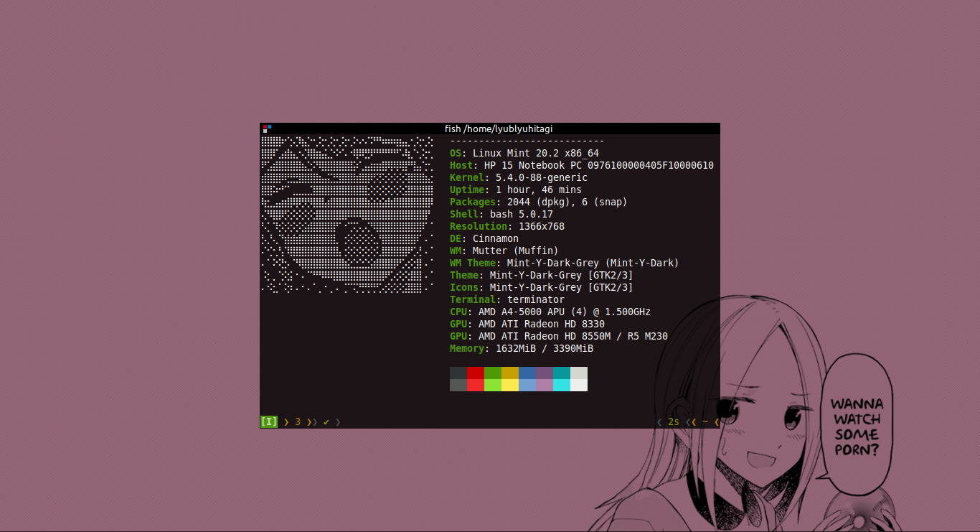Click the 'CPU: AMD A4-5000 APU' line
The image size is (980, 532).
coord(550,312)
